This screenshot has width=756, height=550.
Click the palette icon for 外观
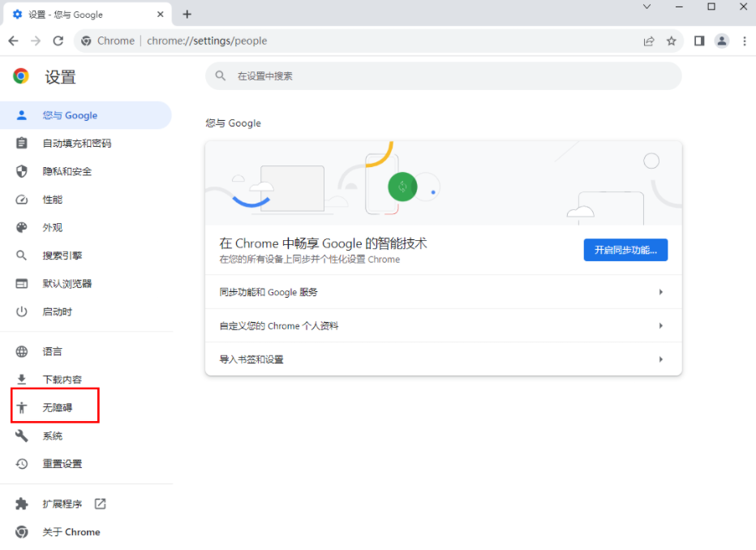point(22,227)
